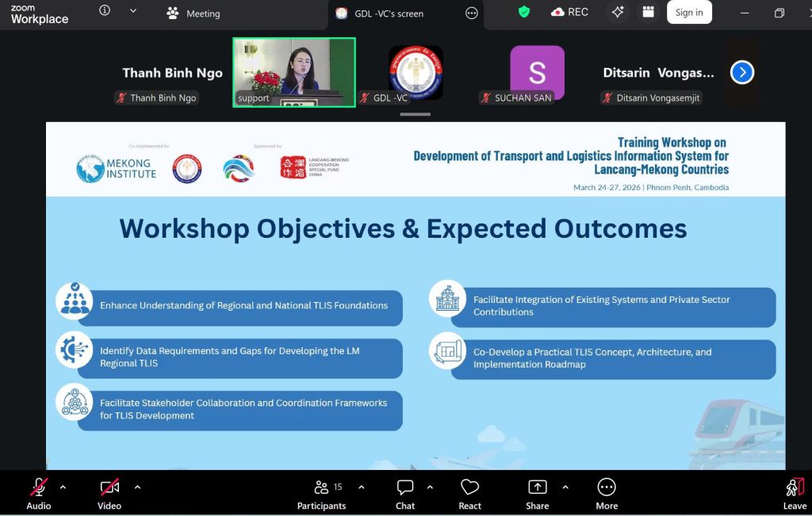Unmute the microphone Audio button
This screenshot has width=812, height=516.
pos(39,494)
